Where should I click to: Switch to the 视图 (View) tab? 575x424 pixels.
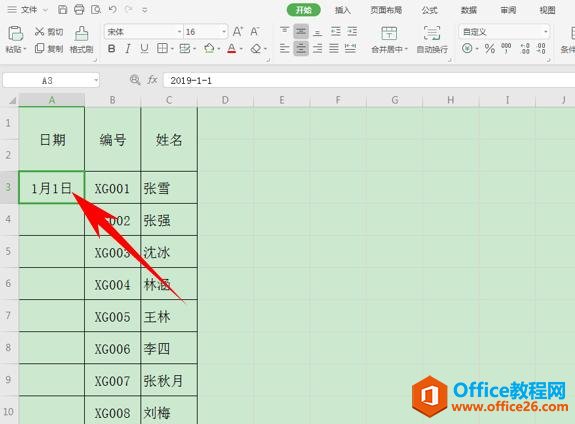(547, 10)
